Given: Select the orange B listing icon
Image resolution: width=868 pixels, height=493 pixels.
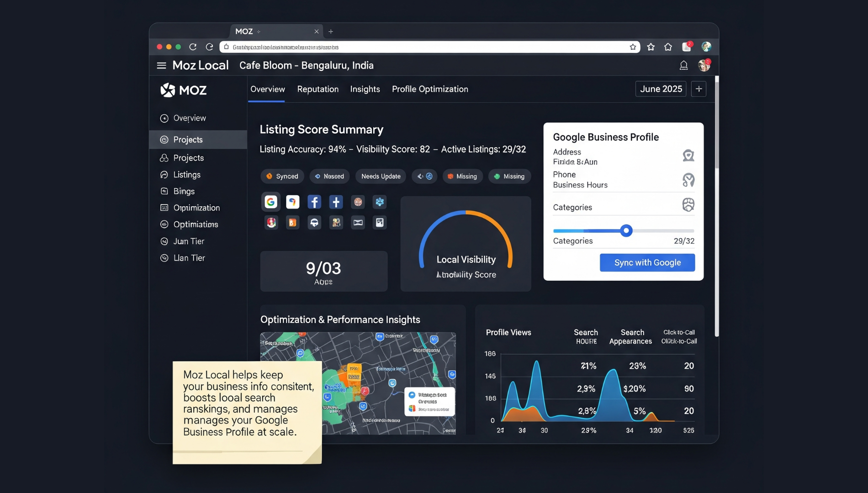Looking at the screenshot, I should [292, 222].
